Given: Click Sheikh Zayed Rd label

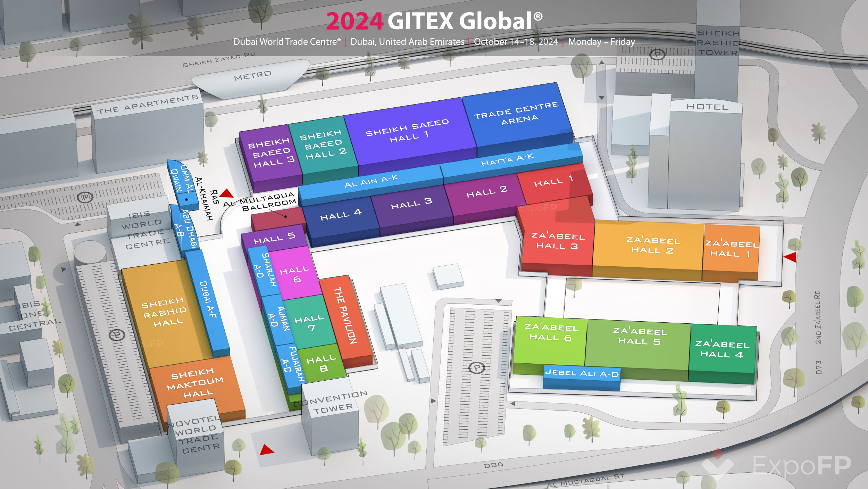Looking at the screenshot, I should tap(219, 60).
